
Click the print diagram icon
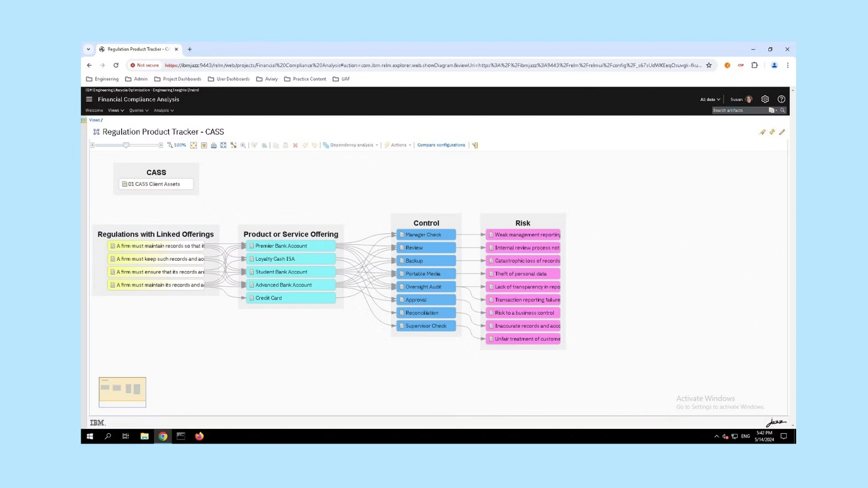[214, 145]
